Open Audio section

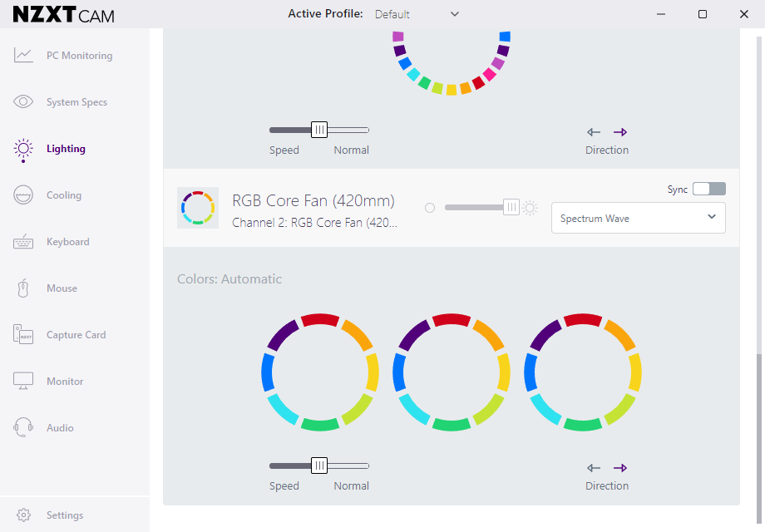coord(60,427)
